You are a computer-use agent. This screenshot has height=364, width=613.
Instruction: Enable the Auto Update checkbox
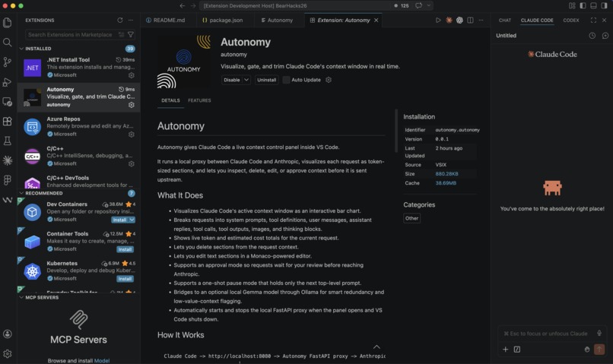click(286, 80)
